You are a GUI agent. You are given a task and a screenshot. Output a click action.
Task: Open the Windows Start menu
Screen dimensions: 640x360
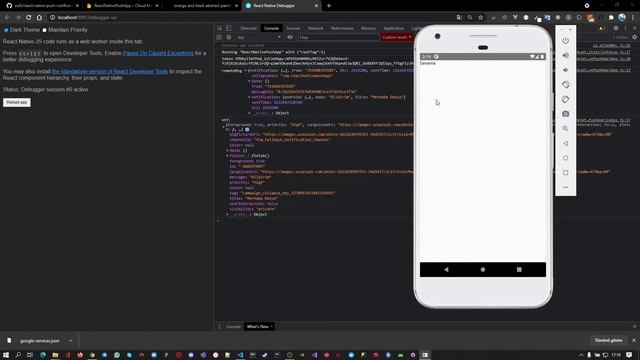(6, 355)
